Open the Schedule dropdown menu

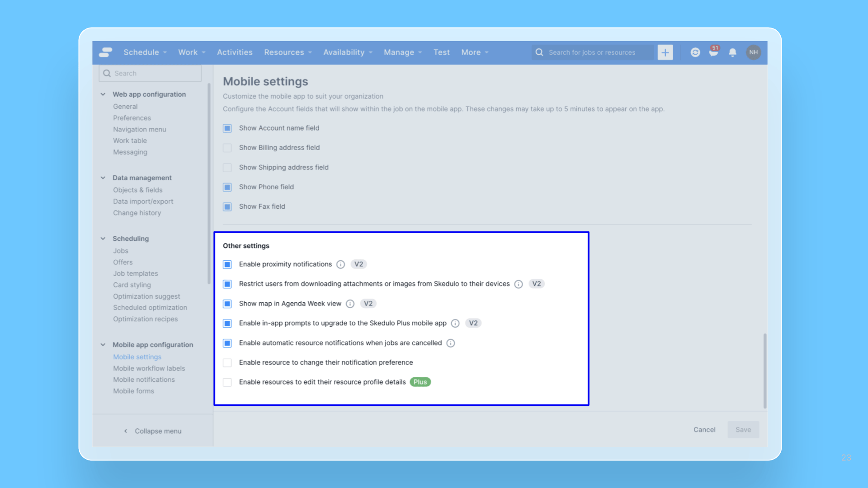(145, 52)
